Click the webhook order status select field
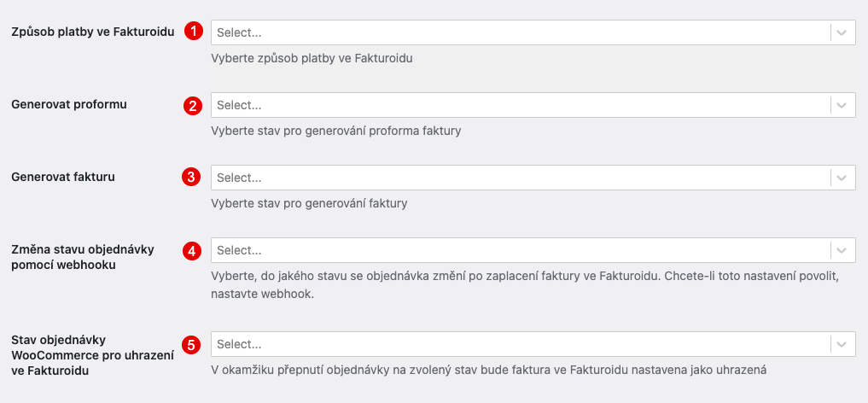868x403 pixels. click(533, 250)
